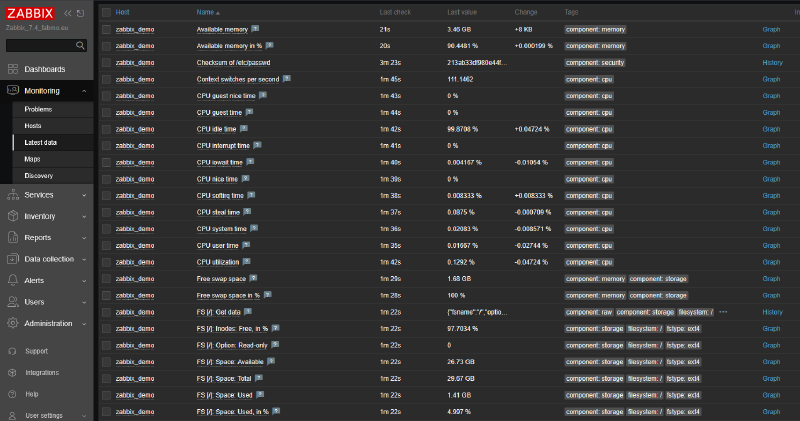Screen dimensions: 800x421
Task: Click zabbix_demo host in Available memory row
Action: pyautogui.click(x=135, y=30)
